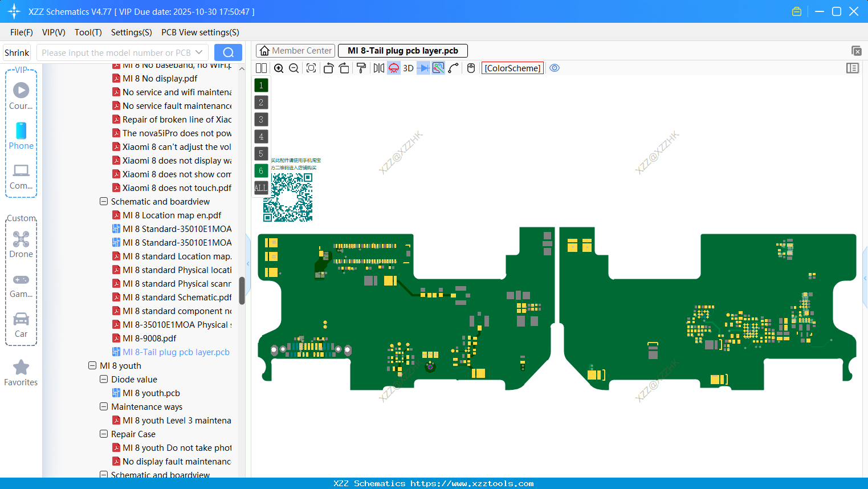Image resolution: width=868 pixels, height=489 pixels.
Task: Select MI 8-Tail plug pcb layer.pcb in tree
Action: pyautogui.click(x=176, y=352)
